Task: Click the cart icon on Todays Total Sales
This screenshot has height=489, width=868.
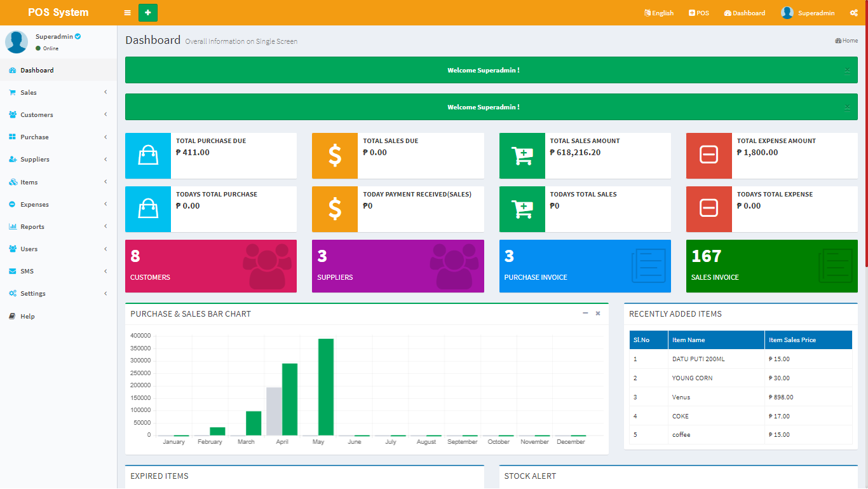Action: pyautogui.click(x=522, y=209)
